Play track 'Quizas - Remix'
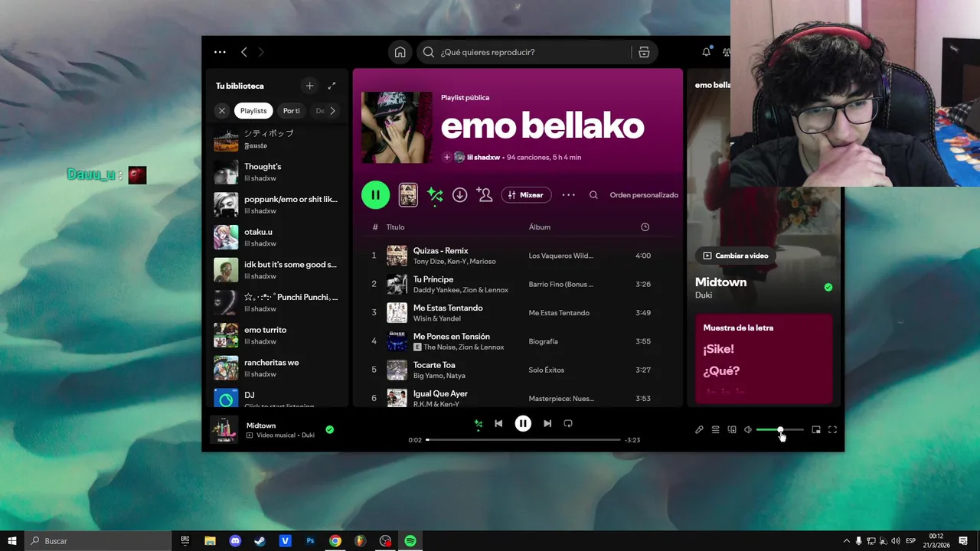The width and height of the screenshot is (980, 551). (x=517, y=256)
